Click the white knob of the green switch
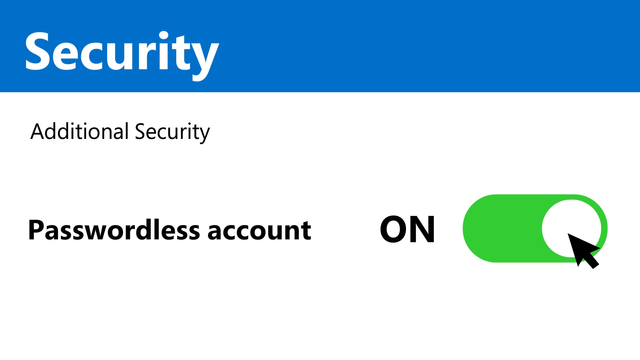This screenshot has height=360, width=640. (x=571, y=228)
